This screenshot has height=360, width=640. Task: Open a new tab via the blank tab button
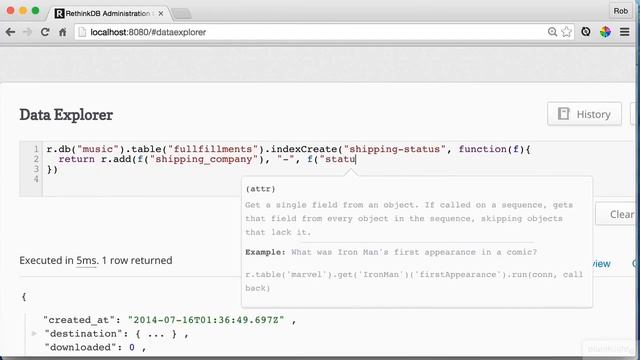click(x=181, y=14)
